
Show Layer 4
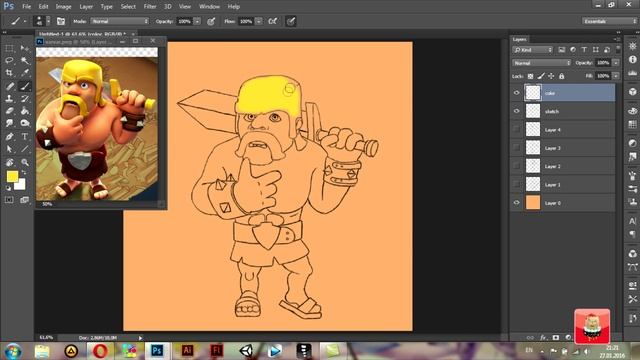pyautogui.click(x=516, y=129)
